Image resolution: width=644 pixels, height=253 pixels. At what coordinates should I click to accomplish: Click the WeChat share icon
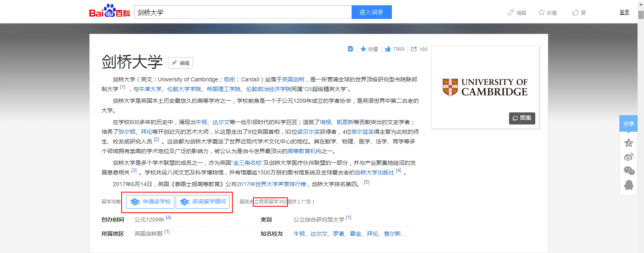click(629, 171)
